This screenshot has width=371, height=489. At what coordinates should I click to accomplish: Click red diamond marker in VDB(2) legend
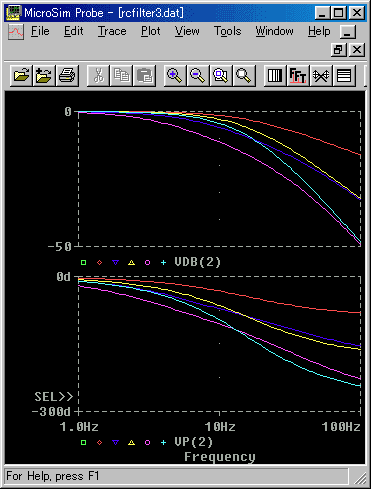click(99, 263)
